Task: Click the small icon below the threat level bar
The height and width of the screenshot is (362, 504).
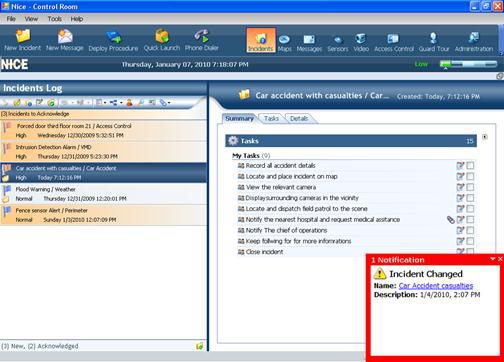Action: (x=499, y=76)
